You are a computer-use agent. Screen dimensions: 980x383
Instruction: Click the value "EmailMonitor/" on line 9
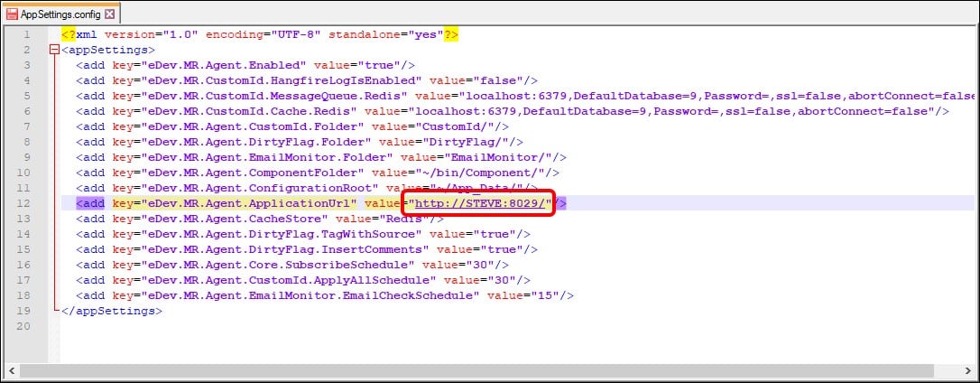pyautogui.click(x=497, y=157)
